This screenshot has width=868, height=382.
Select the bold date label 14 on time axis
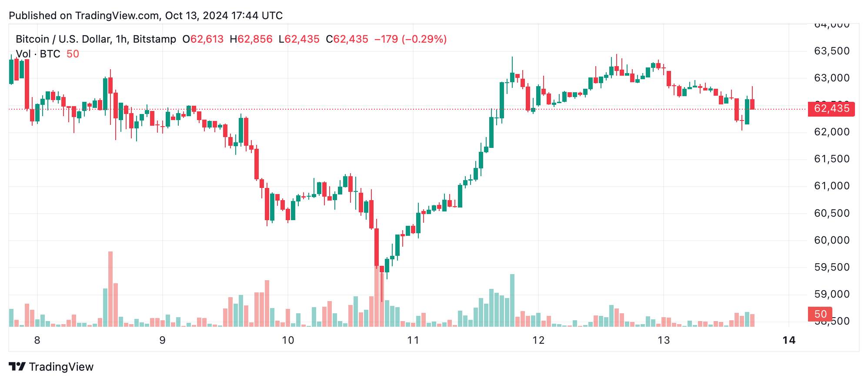789,340
